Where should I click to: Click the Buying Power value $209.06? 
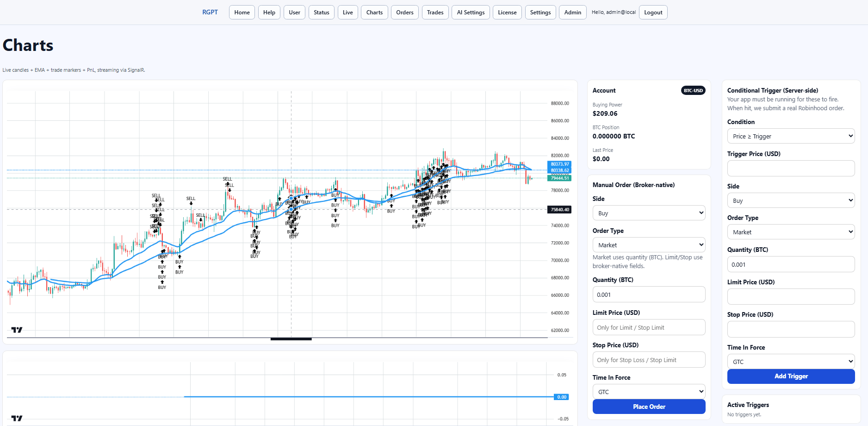pos(605,113)
